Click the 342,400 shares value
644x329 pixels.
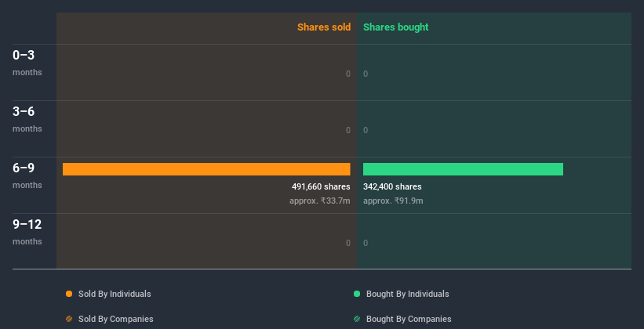(392, 186)
